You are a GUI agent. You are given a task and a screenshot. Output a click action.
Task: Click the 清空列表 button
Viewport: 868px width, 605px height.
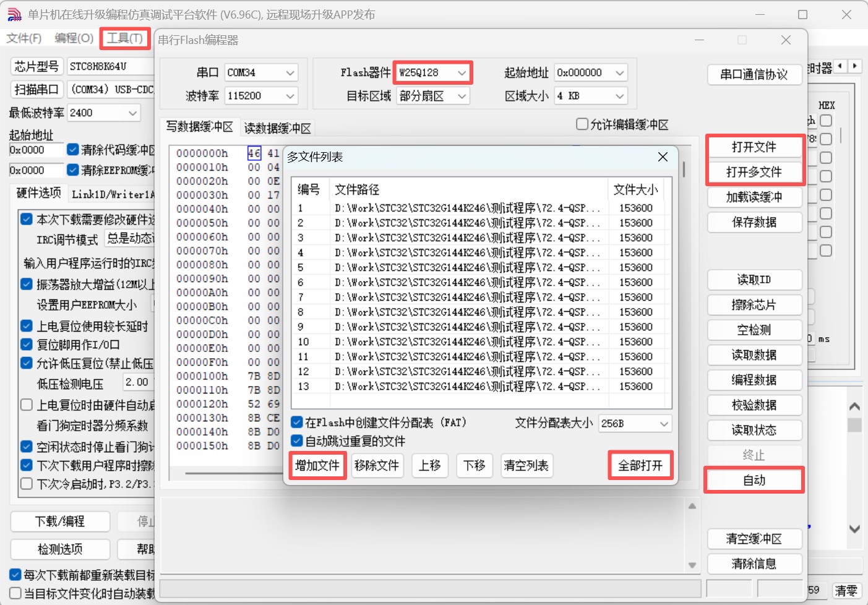coord(526,465)
